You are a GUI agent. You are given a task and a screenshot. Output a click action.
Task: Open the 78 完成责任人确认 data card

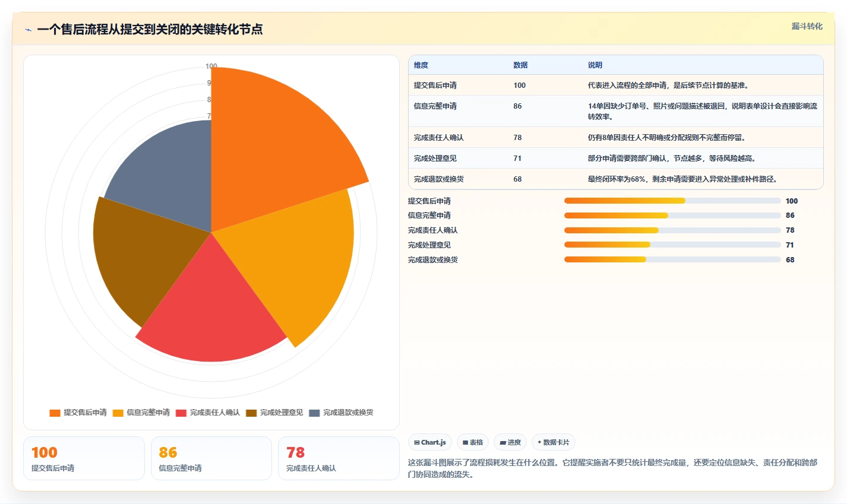click(x=339, y=458)
